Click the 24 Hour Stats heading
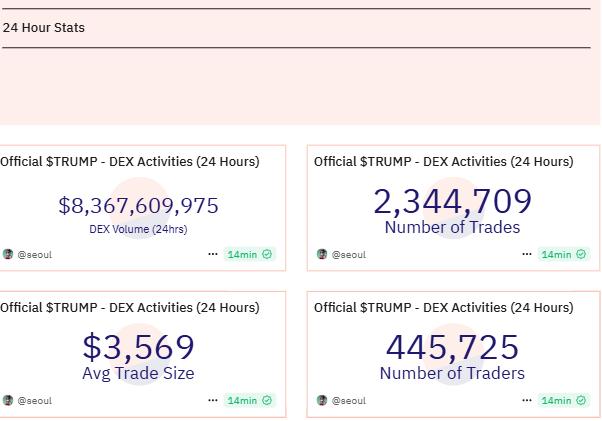 pyautogui.click(x=44, y=28)
